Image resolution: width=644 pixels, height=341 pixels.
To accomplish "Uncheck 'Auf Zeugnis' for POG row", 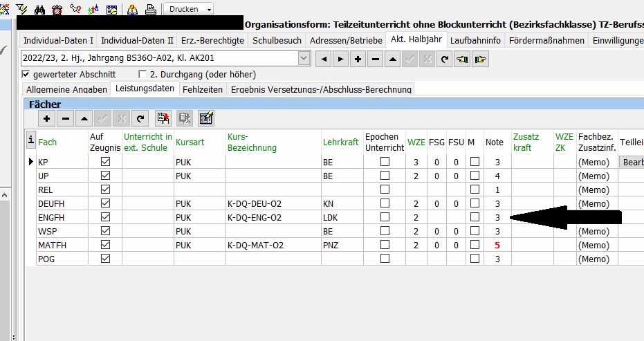I will (x=106, y=259).
